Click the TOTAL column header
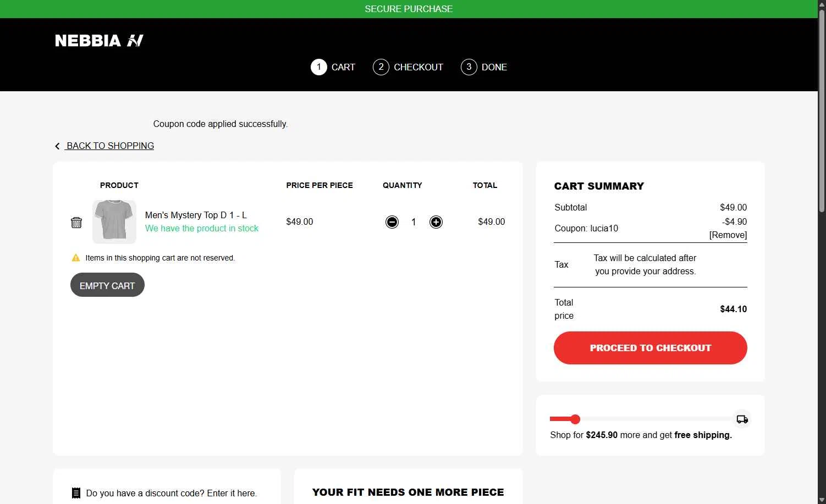Screen dimensions: 826x504 [x=485, y=185]
